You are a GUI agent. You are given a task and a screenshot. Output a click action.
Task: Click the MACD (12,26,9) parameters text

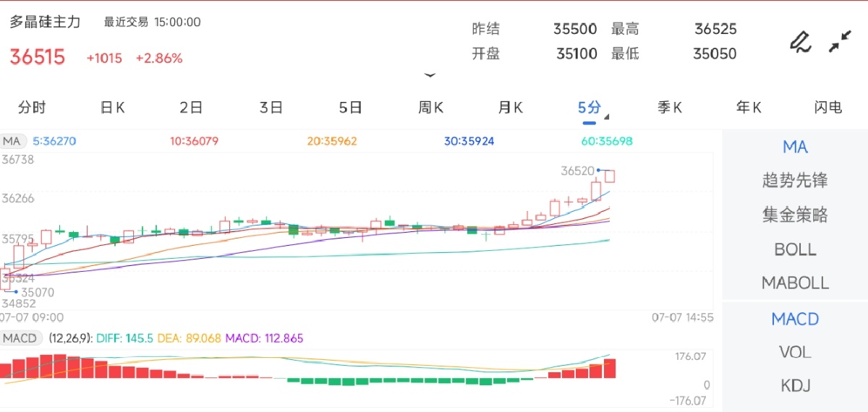70,338
